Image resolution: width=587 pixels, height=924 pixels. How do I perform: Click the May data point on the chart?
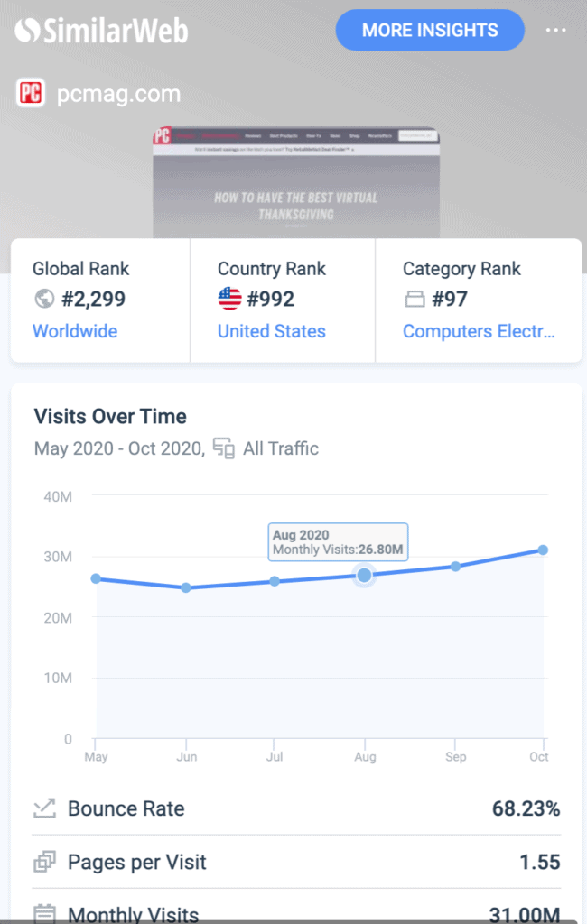click(x=96, y=578)
